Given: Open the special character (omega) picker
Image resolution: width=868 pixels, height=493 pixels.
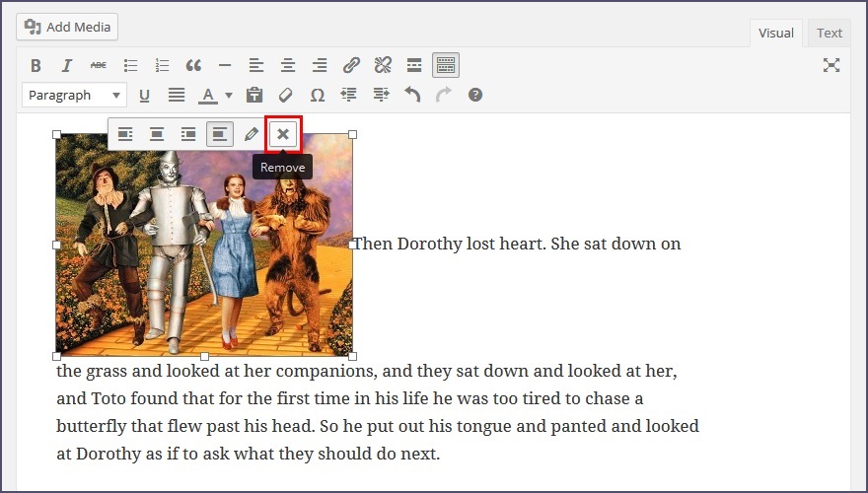Looking at the screenshot, I should point(318,96).
